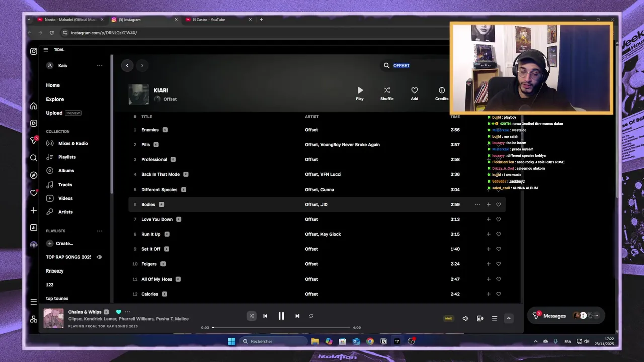Image resolution: width=644 pixels, height=362 pixels.
Task: Open more options for Bodies track
Action: click(478, 204)
